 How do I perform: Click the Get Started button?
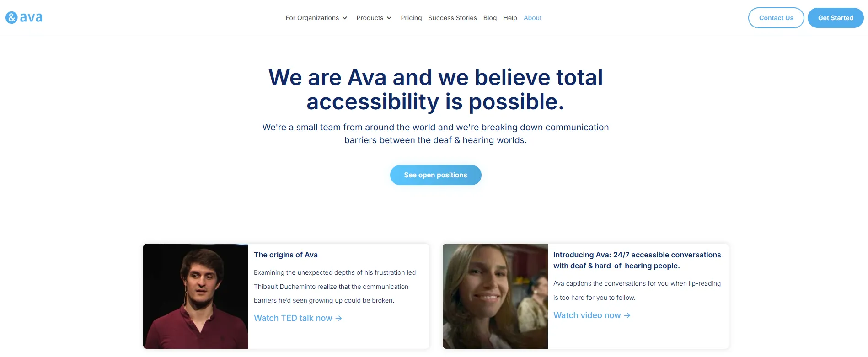836,18
